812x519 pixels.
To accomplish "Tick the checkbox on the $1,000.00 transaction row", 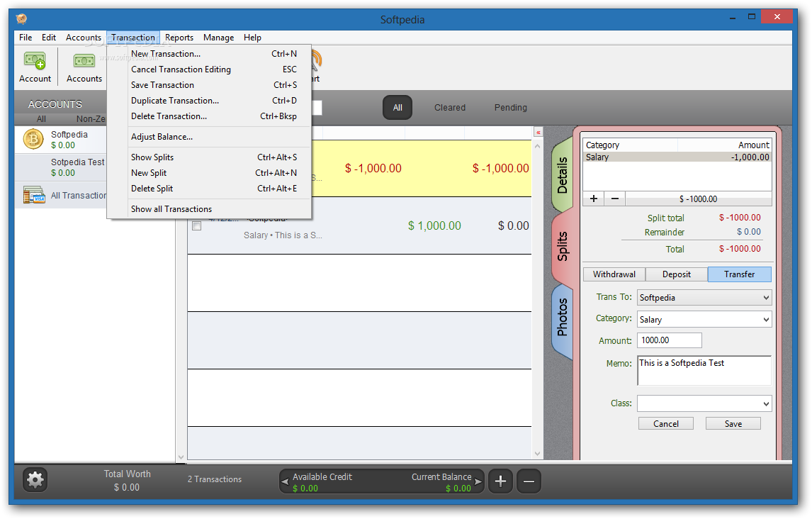I will click(197, 226).
